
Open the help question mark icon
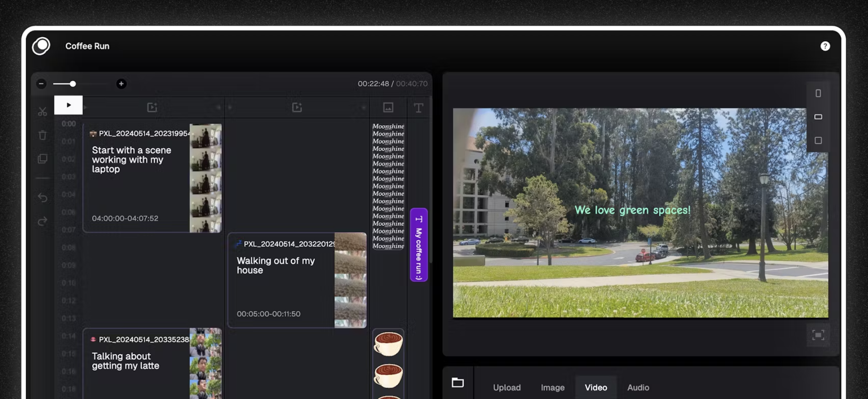pos(825,46)
